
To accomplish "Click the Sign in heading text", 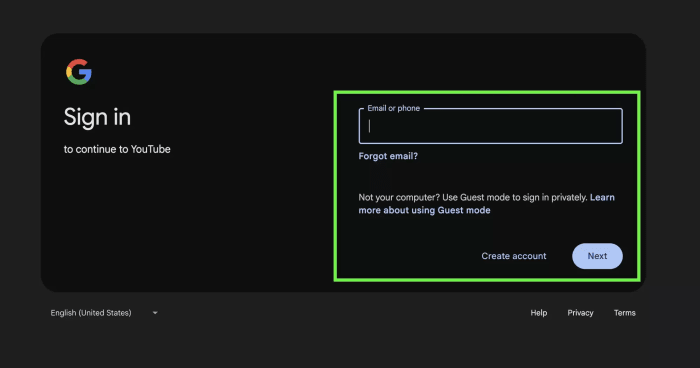I will 97,117.
